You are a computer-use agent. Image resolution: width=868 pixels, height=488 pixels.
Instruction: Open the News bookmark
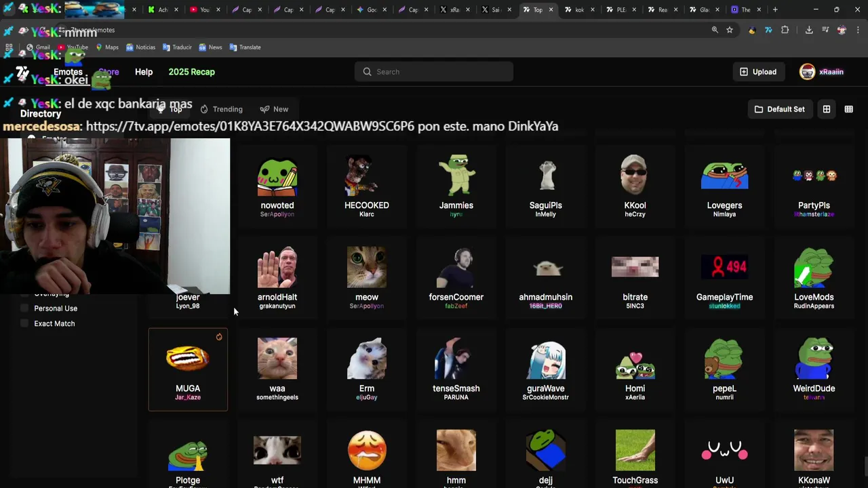(x=210, y=47)
